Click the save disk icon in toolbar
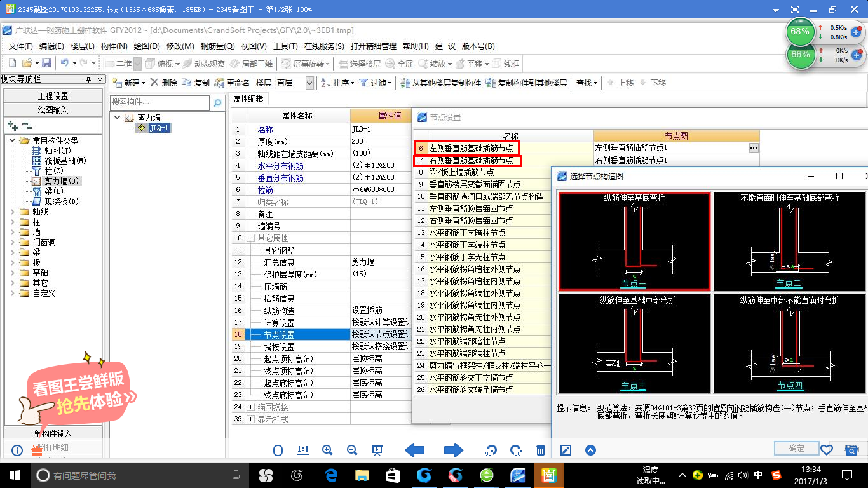The height and width of the screenshot is (488, 868). [46, 64]
